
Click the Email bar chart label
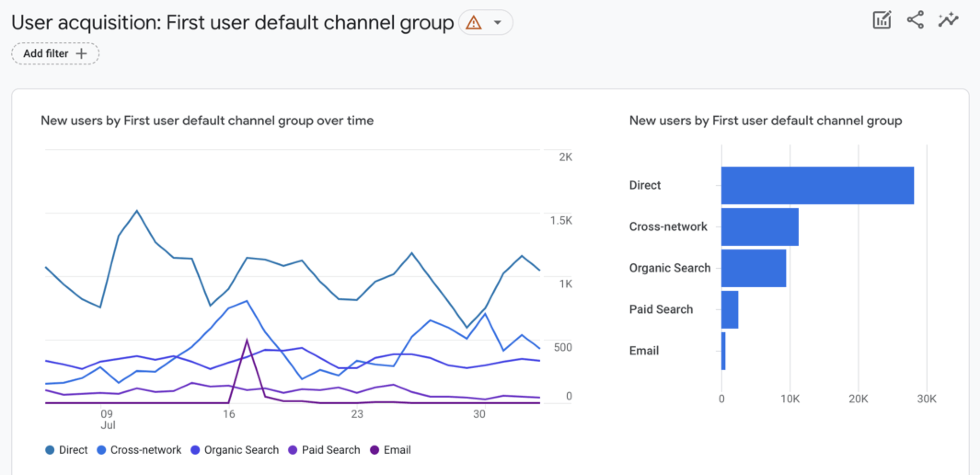[x=644, y=351]
